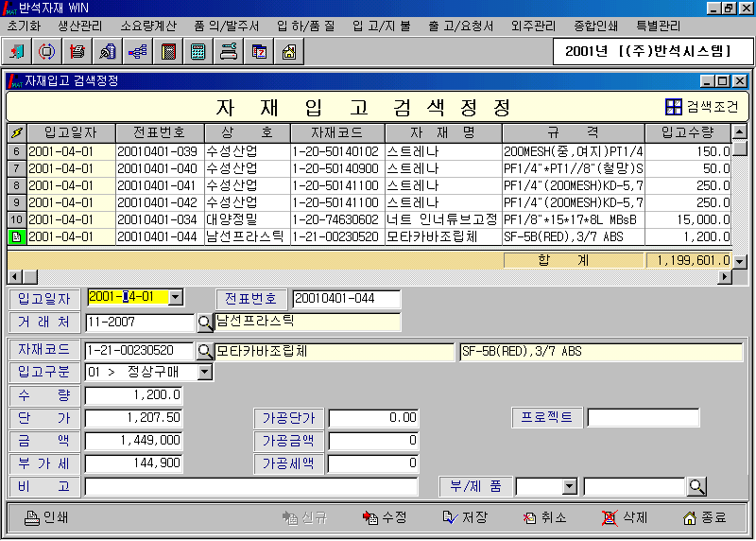
Task: Click the tree structure diagram toolbar icon
Action: coord(138,51)
